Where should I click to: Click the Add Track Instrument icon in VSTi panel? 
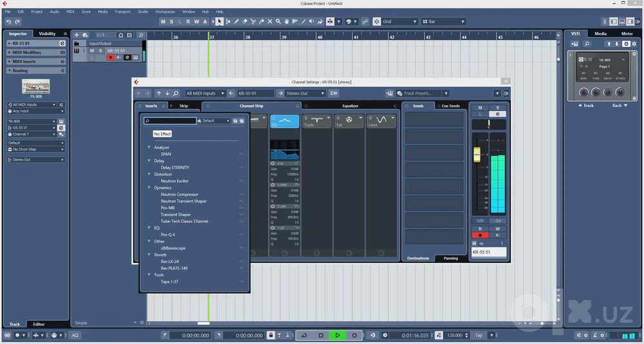click(x=574, y=44)
